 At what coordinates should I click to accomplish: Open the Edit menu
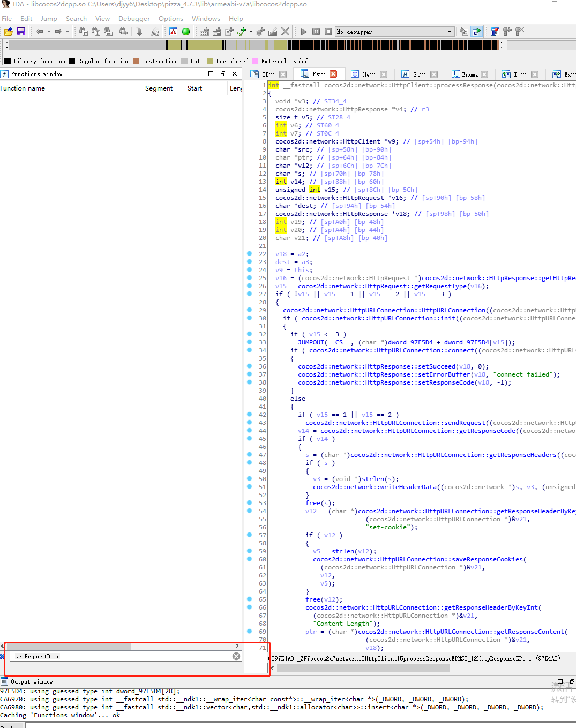click(26, 18)
